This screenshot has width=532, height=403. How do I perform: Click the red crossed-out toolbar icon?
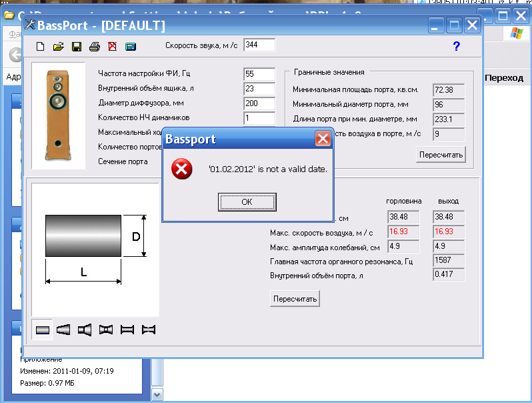(113, 46)
